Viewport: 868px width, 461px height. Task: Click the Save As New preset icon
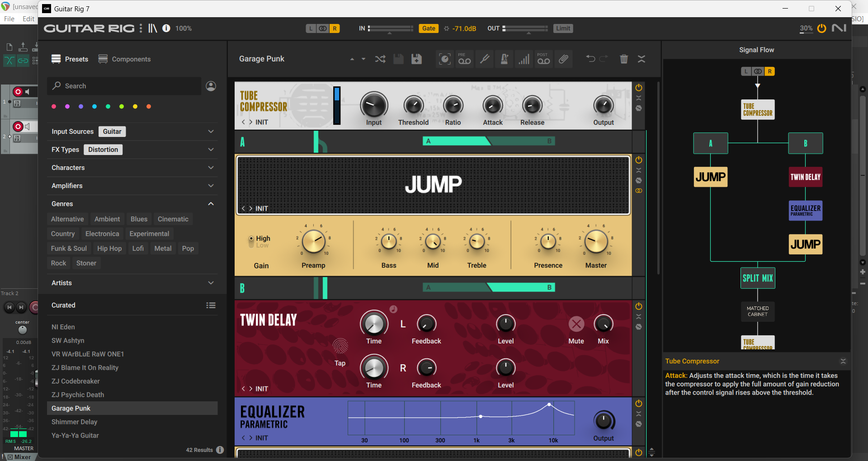[416, 59]
